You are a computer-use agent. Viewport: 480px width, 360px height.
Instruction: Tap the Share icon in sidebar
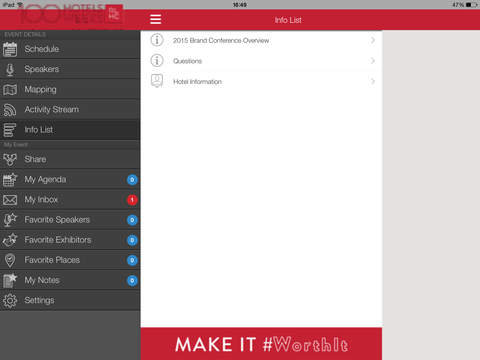point(10,160)
